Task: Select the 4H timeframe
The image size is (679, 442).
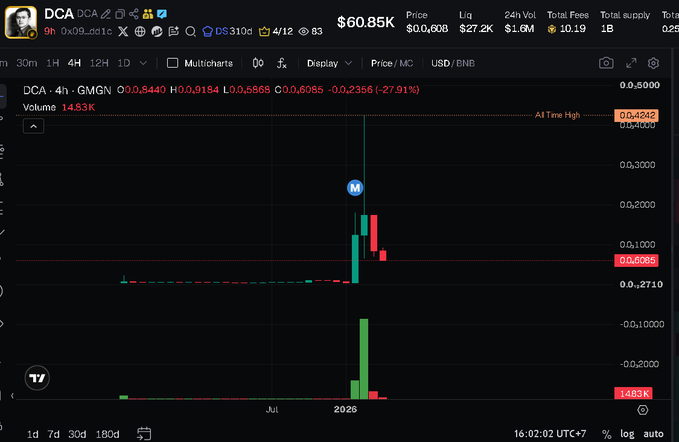Action: click(74, 63)
